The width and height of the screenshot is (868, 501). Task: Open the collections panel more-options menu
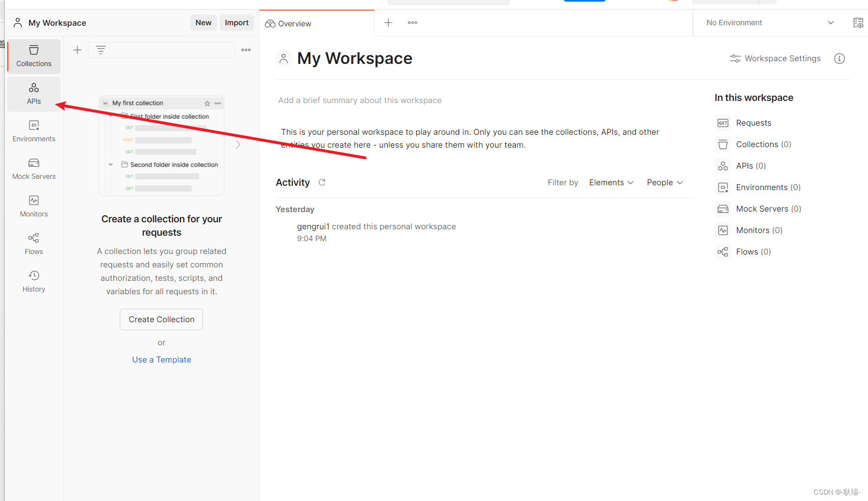pos(246,50)
